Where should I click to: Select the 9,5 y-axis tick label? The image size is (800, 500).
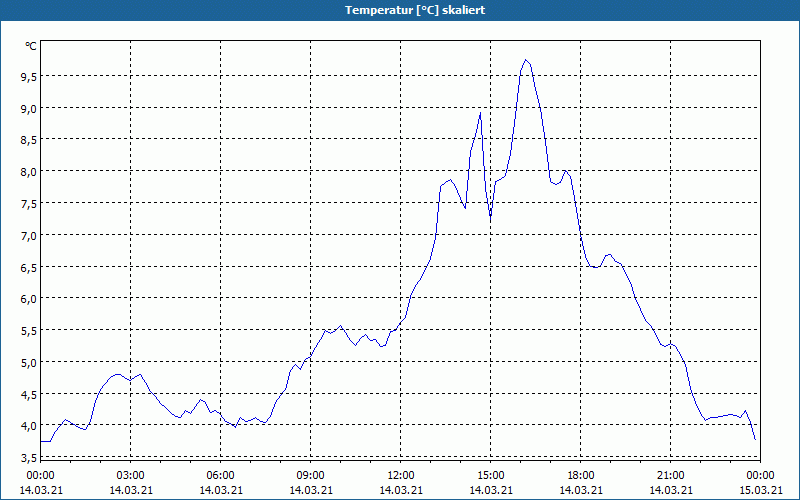[30, 76]
